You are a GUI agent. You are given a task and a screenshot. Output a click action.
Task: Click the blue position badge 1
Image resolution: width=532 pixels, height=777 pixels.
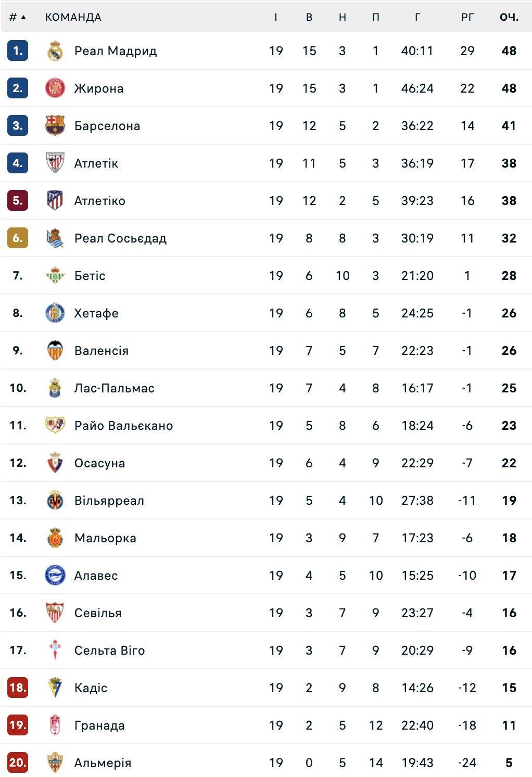click(x=18, y=51)
